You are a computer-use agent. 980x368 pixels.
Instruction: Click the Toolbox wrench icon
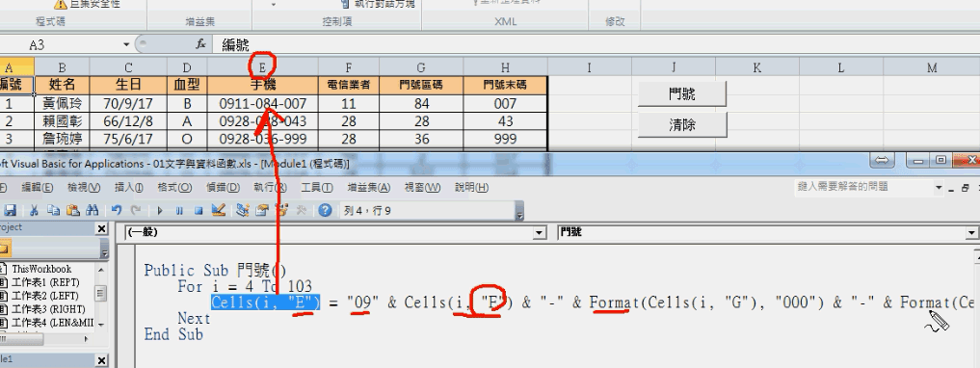(302, 211)
